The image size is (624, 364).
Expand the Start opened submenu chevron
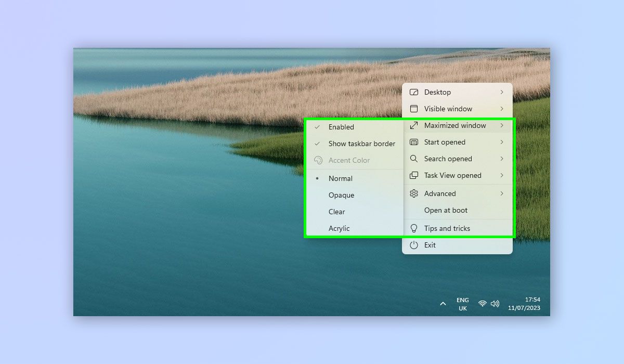tap(502, 142)
